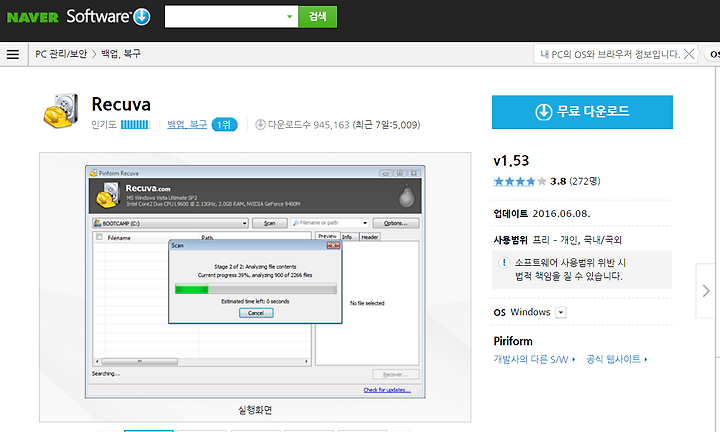The height and width of the screenshot is (432, 720).
Task: Click the download count arrow icon
Action: (260, 124)
